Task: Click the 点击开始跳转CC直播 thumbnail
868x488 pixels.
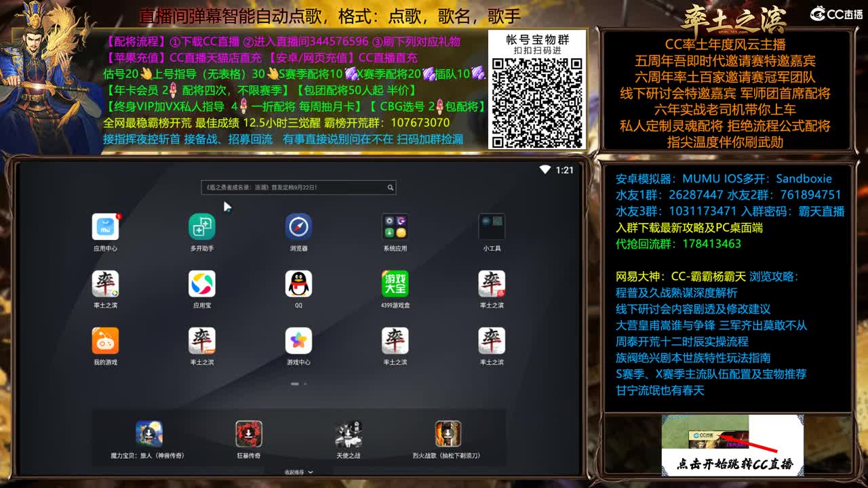Action: click(x=733, y=445)
